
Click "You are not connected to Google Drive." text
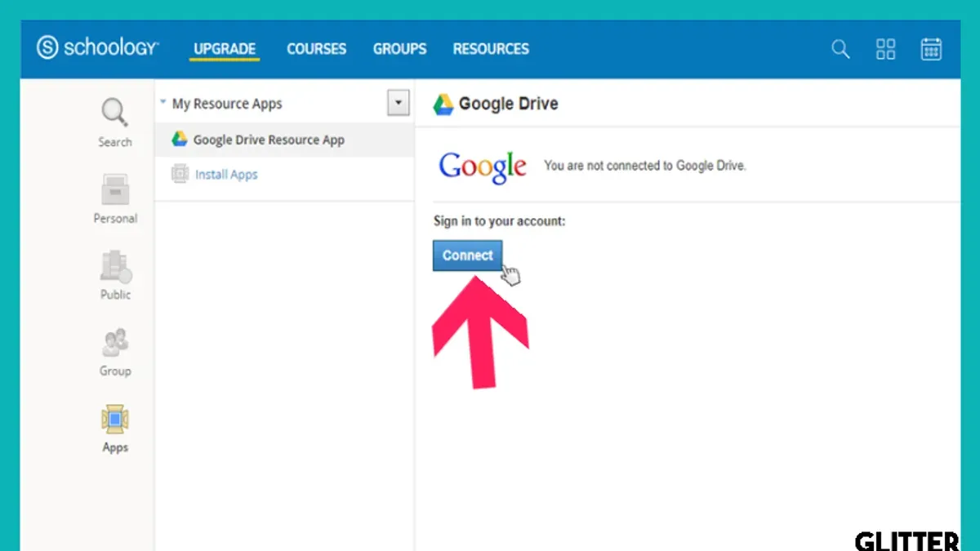(645, 166)
